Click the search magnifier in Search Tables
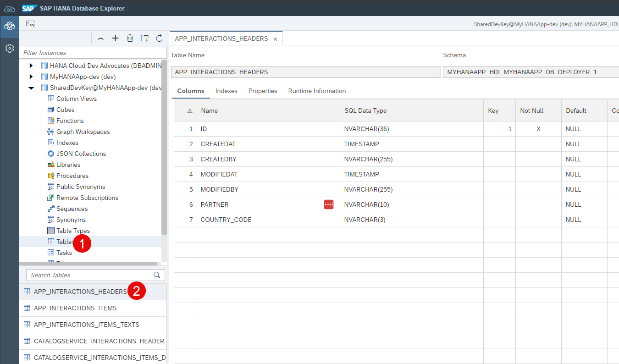The height and width of the screenshot is (364, 619). 157,275
